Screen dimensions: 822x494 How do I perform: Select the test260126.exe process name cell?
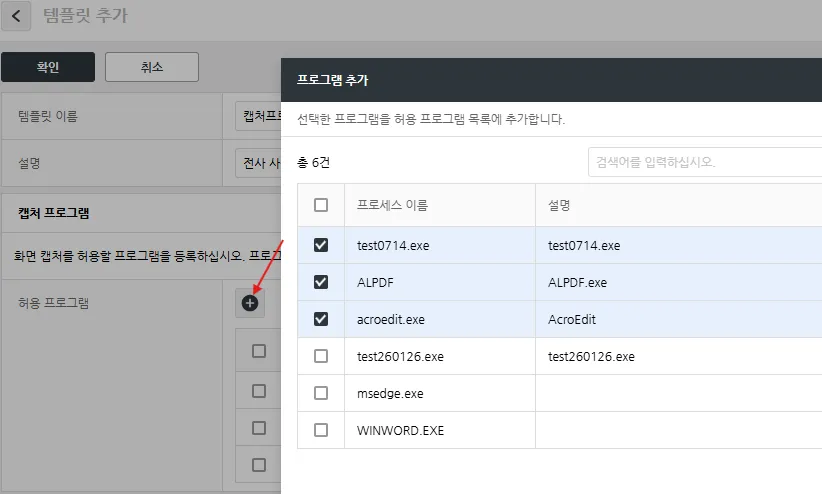440,356
